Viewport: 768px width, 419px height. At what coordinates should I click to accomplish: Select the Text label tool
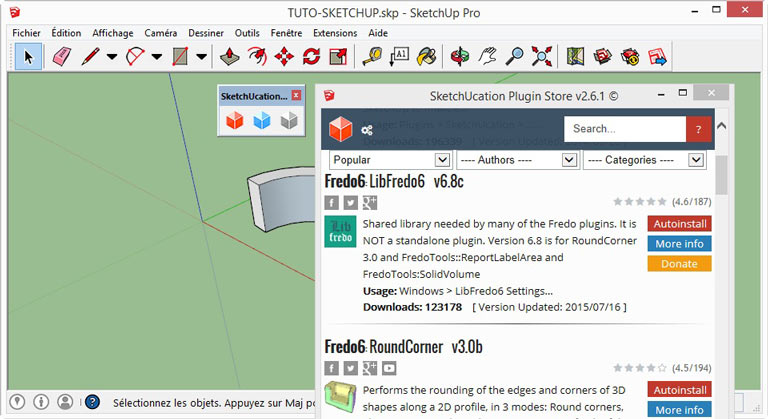coord(399,56)
